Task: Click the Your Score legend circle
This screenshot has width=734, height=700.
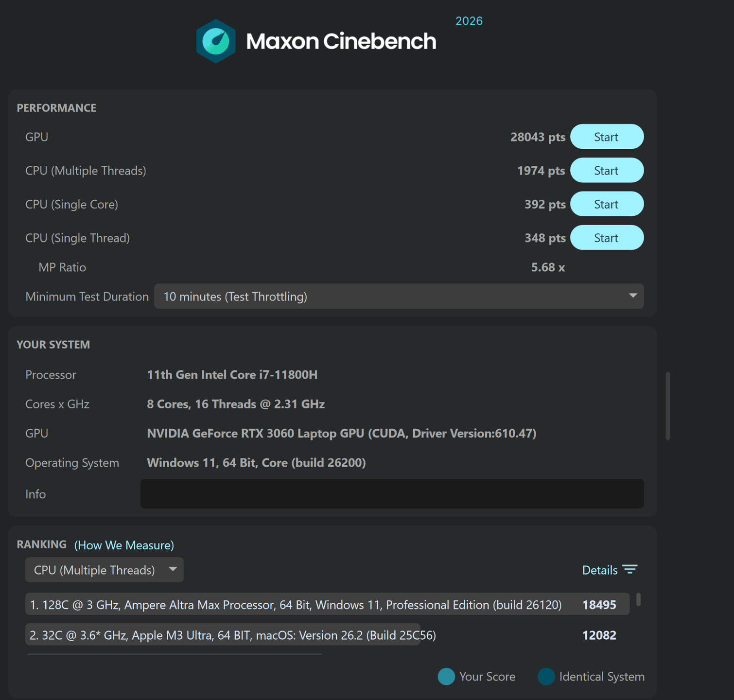Action: (x=446, y=676)
